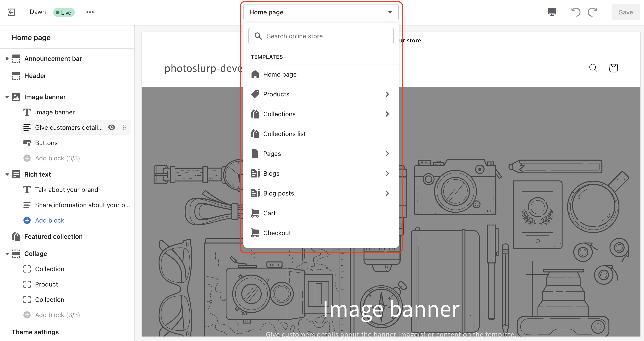
Task: Collapse the Collage section
Action: click(7, 254)
